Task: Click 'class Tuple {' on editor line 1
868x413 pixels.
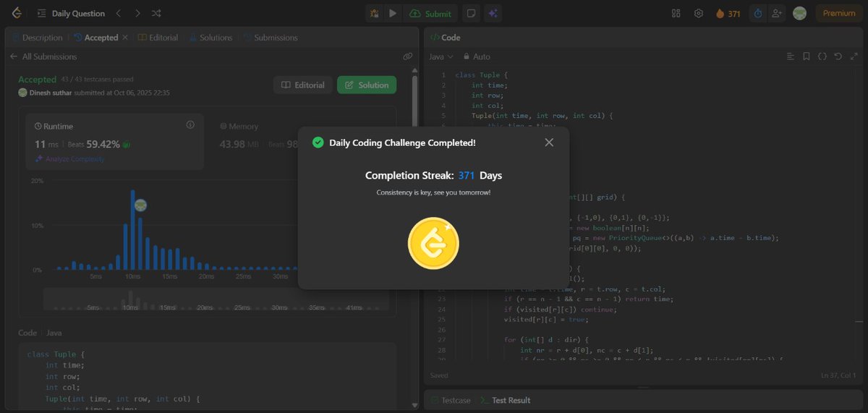Action: tap(482, 75)
